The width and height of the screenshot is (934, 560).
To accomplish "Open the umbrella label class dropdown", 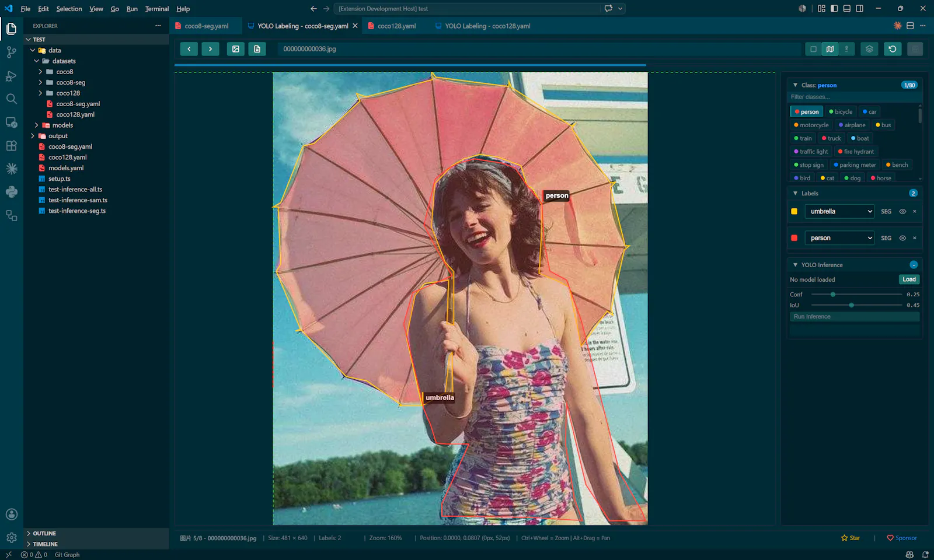I will click(839, 212).
